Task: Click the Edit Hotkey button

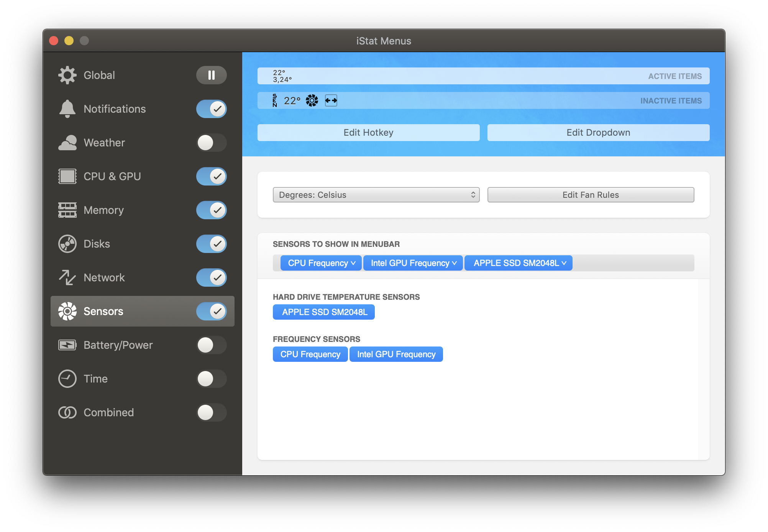Action: (x=369, y=133)
